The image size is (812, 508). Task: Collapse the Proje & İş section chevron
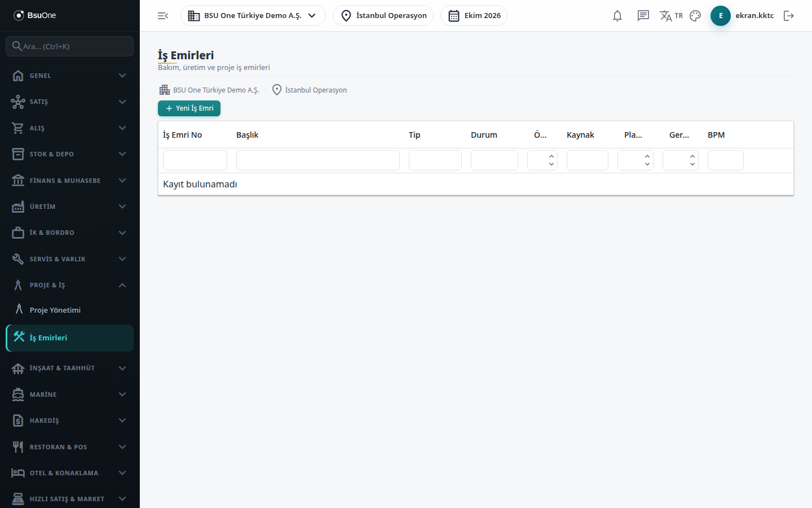[122, 285]
